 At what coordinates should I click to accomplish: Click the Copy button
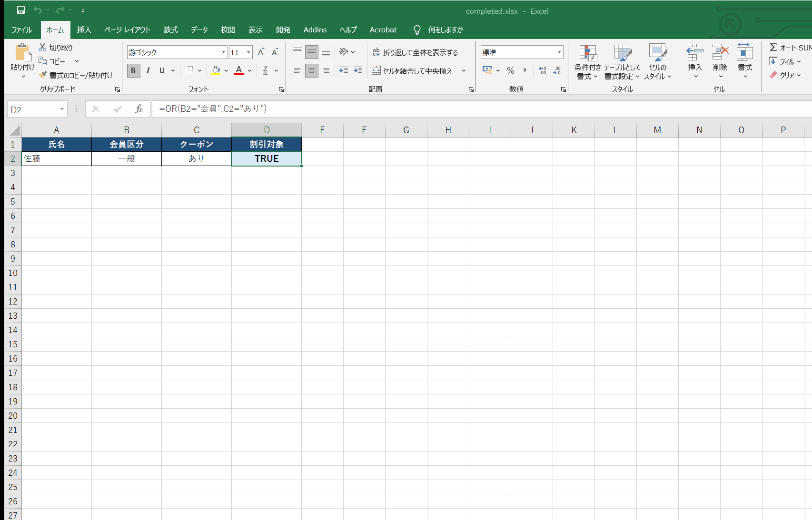coord(52,61)
